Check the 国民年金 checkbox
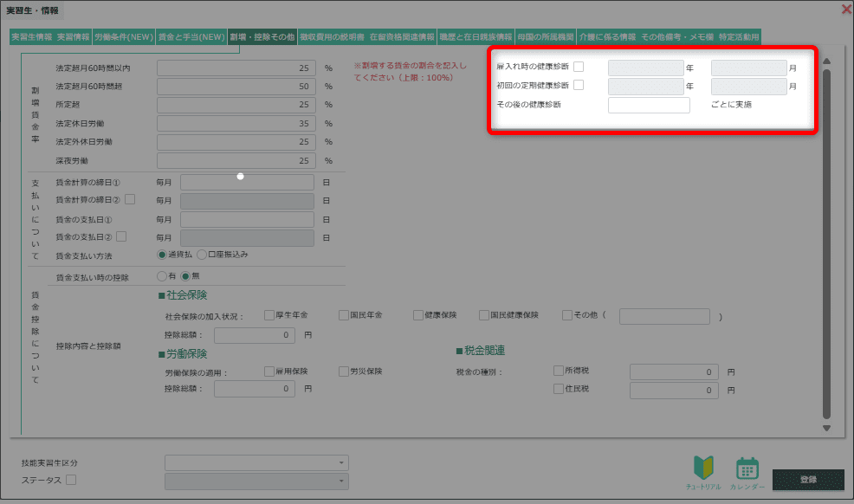The height and width of the screenshot is (504, 854). tap(344, 315)
